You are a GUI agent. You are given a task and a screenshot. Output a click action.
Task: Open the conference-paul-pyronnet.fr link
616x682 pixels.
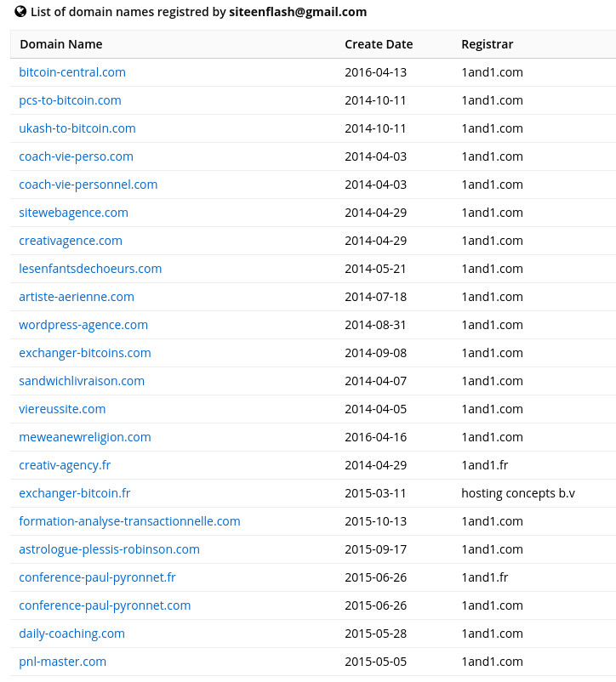coord(98,577)
